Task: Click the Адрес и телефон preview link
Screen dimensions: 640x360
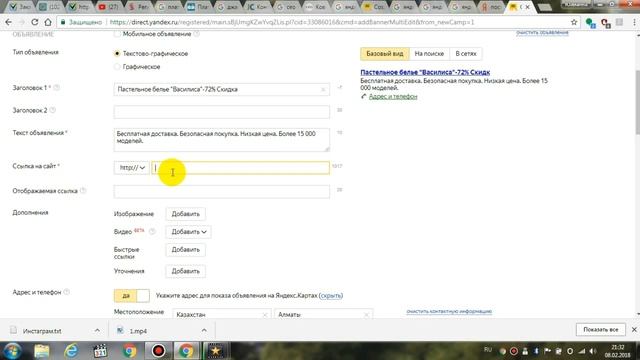Action: coord(393,96)
